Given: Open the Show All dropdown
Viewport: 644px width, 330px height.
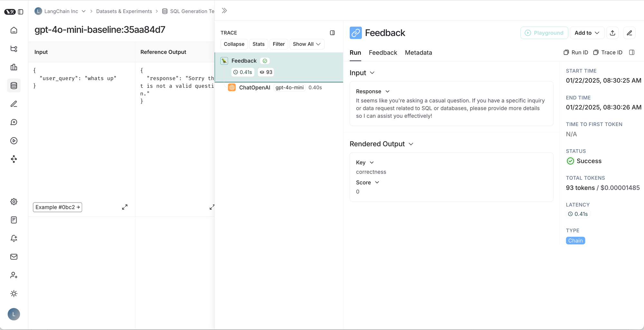Looking at the screenshot, I should 307,44.
